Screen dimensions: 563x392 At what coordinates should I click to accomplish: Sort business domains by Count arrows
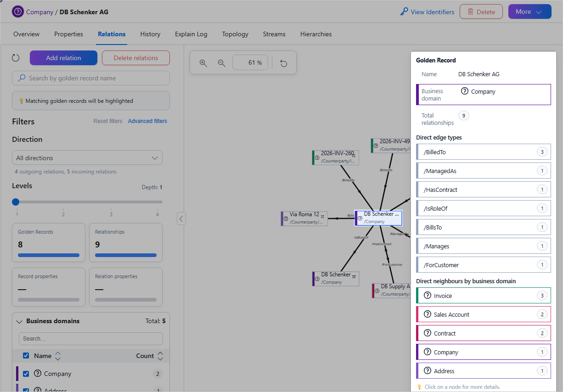click(x=160, y=356)
